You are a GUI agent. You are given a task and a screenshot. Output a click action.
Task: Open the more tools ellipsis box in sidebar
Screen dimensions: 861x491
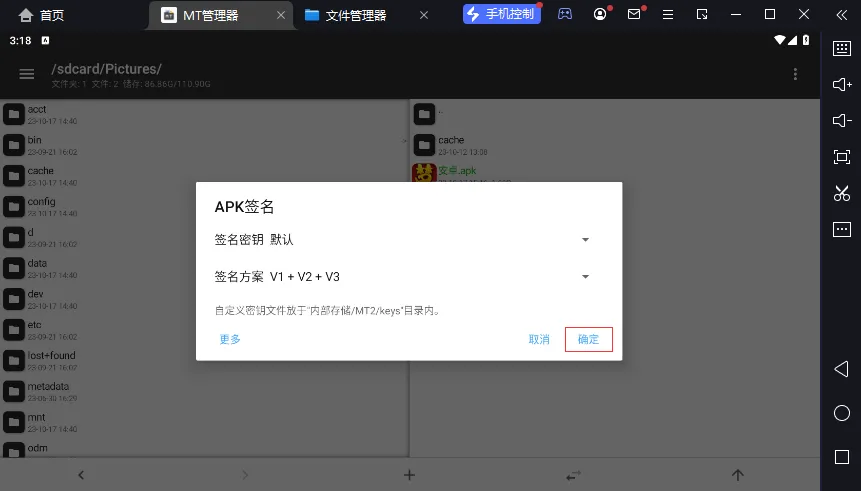point(842,230)
